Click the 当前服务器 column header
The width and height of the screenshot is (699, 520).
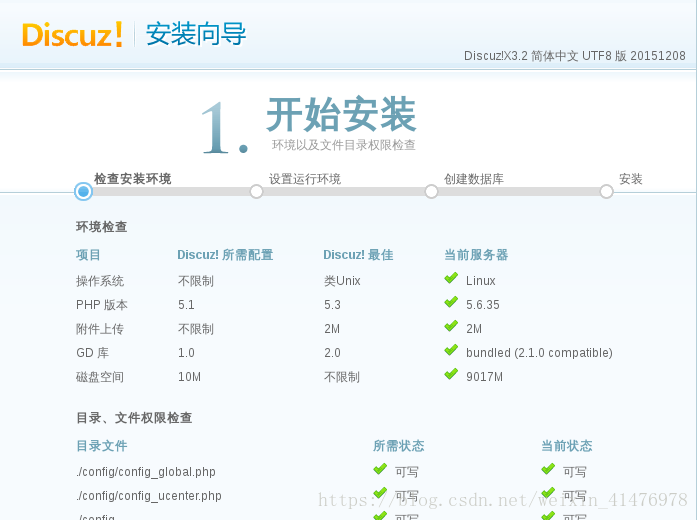(476, 255)
